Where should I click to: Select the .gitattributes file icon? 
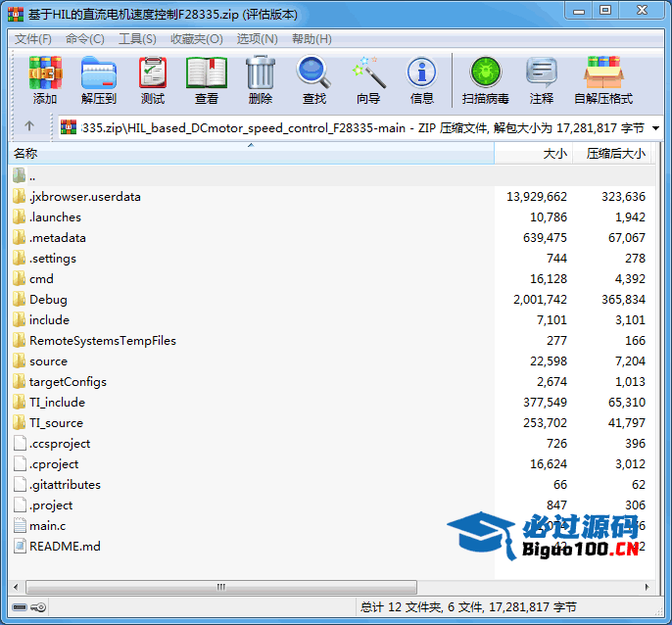20,484
